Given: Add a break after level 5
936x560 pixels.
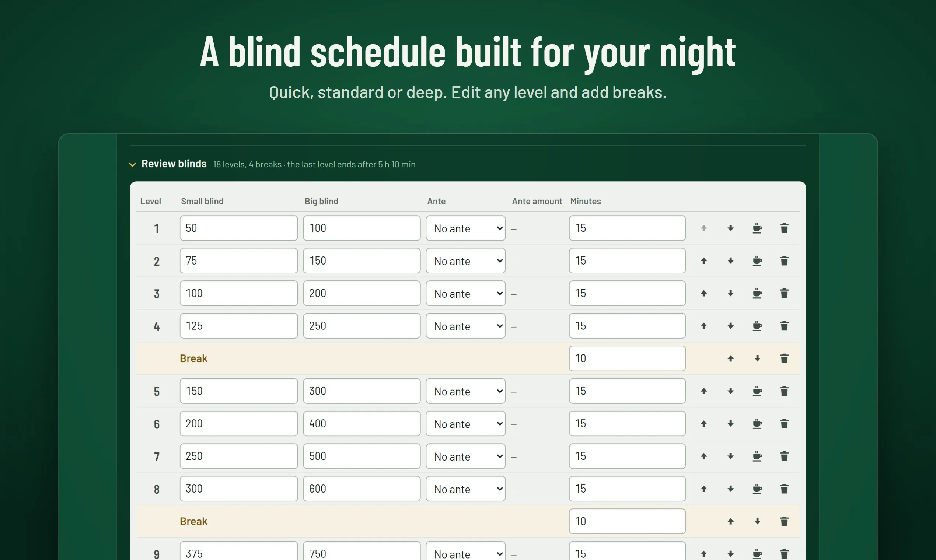Looking at the screenshot, I should (x=757, y=391).
